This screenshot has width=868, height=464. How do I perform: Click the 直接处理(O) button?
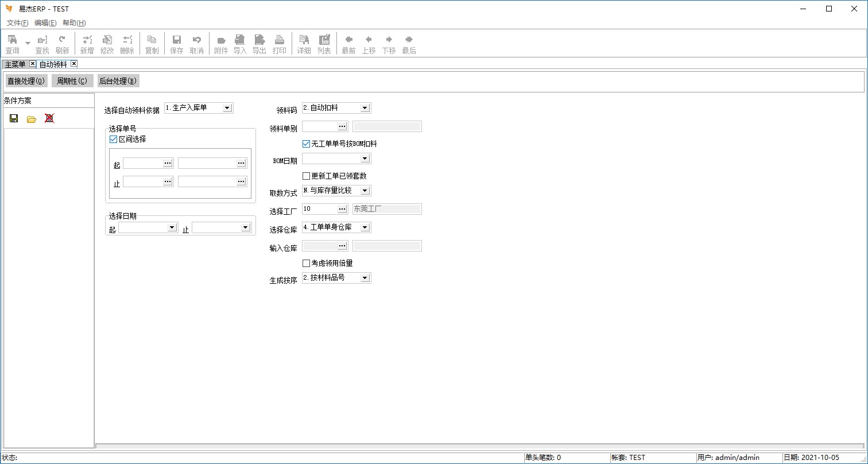pyautogui.click(x=26, y=81)
